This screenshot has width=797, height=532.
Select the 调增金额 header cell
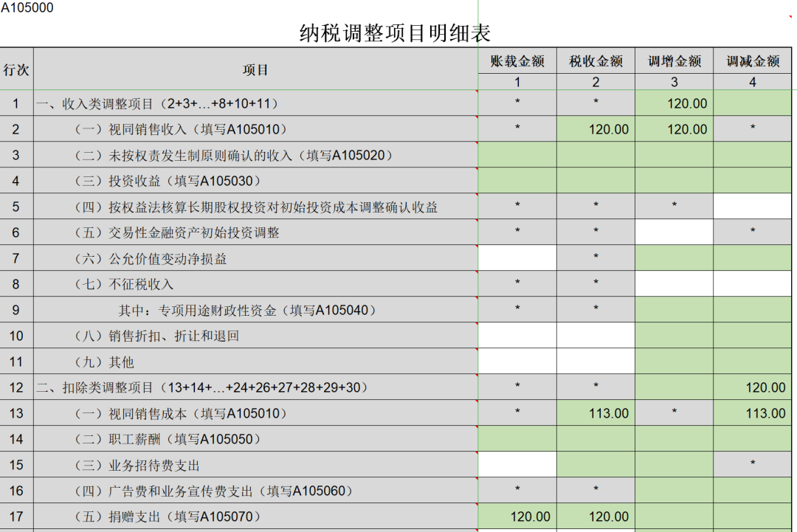pos(674,61)
